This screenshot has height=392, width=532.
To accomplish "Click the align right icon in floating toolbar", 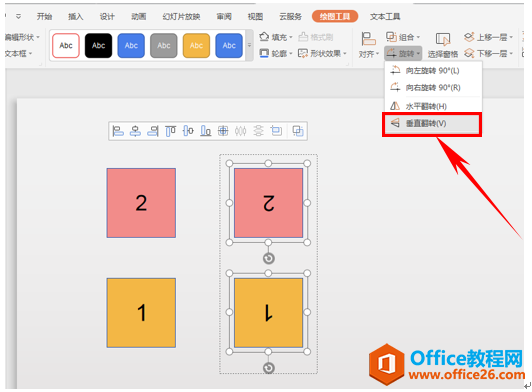I will point(153,131).
